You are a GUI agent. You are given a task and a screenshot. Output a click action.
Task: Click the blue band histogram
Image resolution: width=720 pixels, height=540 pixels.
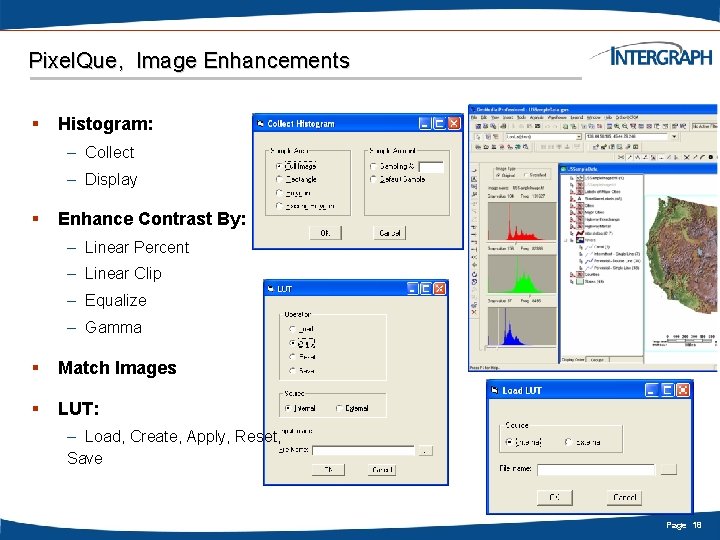(x=522, y=326)
